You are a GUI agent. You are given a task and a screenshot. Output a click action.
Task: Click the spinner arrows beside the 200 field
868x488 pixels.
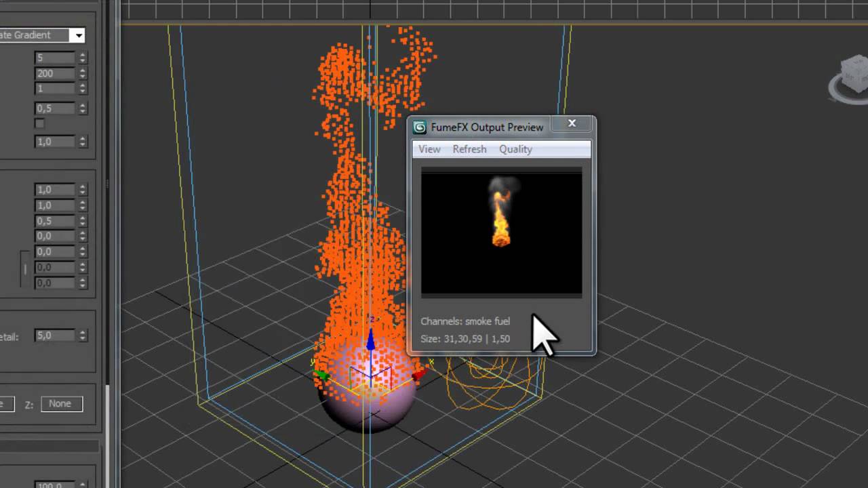pyautogui.click(x=83, y=73)
